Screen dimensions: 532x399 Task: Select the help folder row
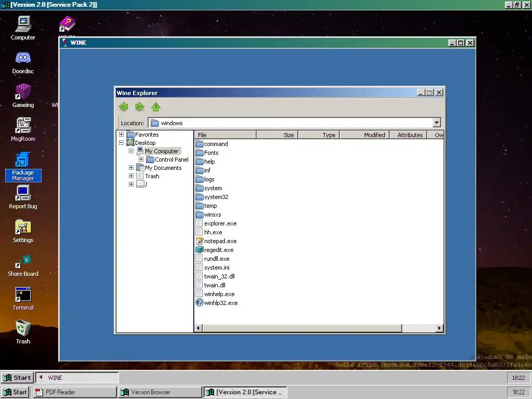pyautogui.click(x=205, y=162)
